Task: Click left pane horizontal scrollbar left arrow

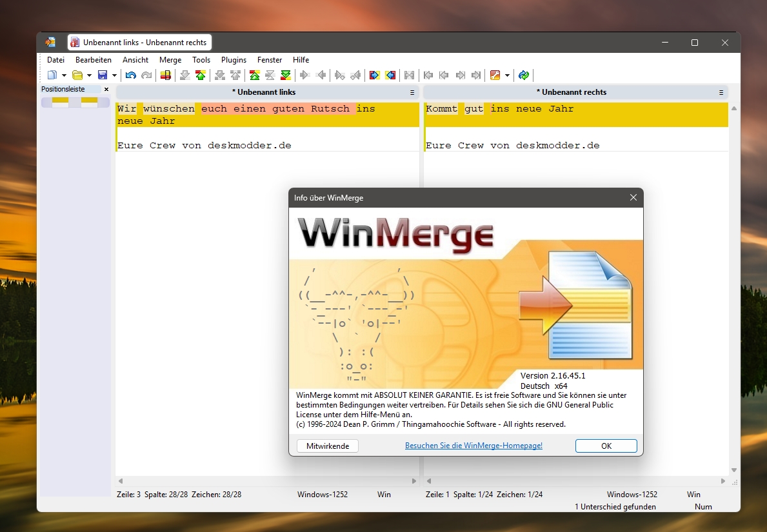Action: click(x=121, y=481)
